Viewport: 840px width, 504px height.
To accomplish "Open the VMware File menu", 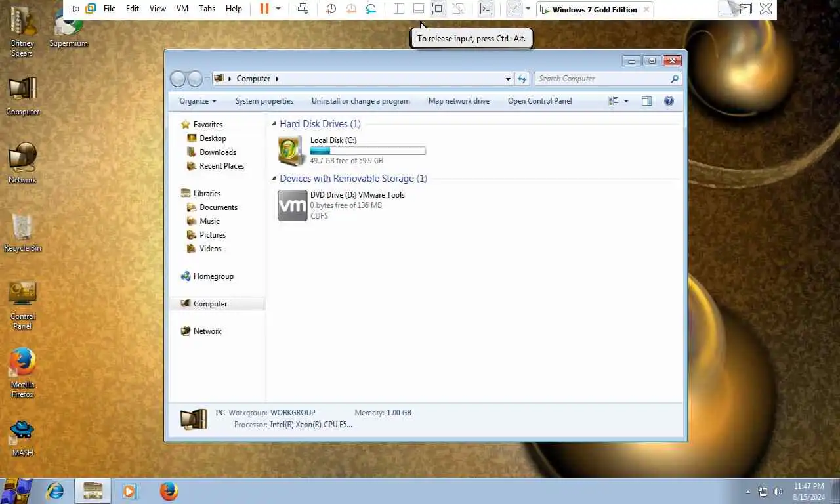I will pyautogui.click(x=110, y=9).
